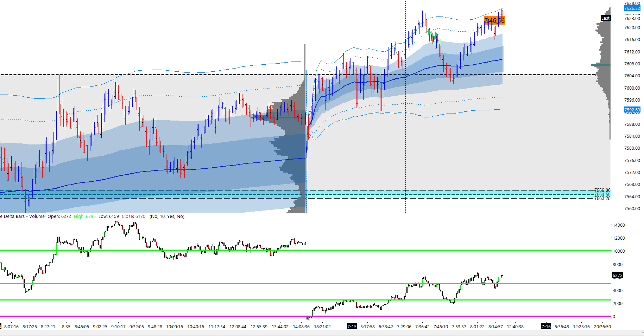Click the (No, 10, Yes, No) study inputs text
The width and height of the screenshot is (644, 336).
click(x=167, y=217)
